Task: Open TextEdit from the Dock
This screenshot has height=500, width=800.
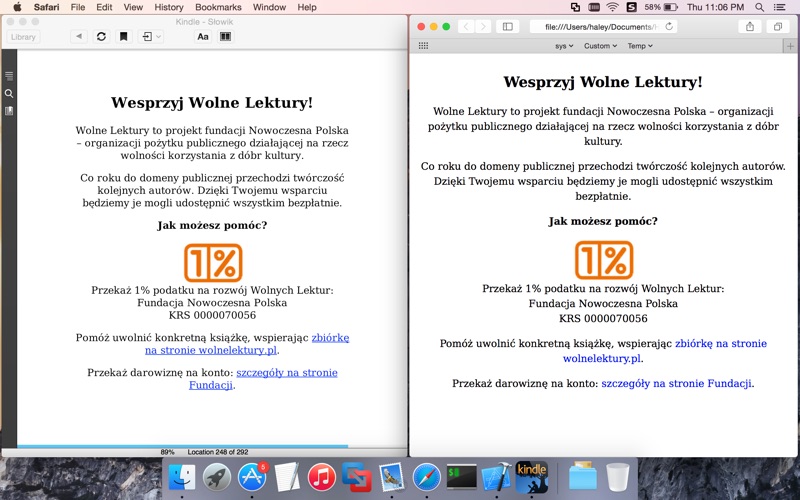Action: coord(287,477)
